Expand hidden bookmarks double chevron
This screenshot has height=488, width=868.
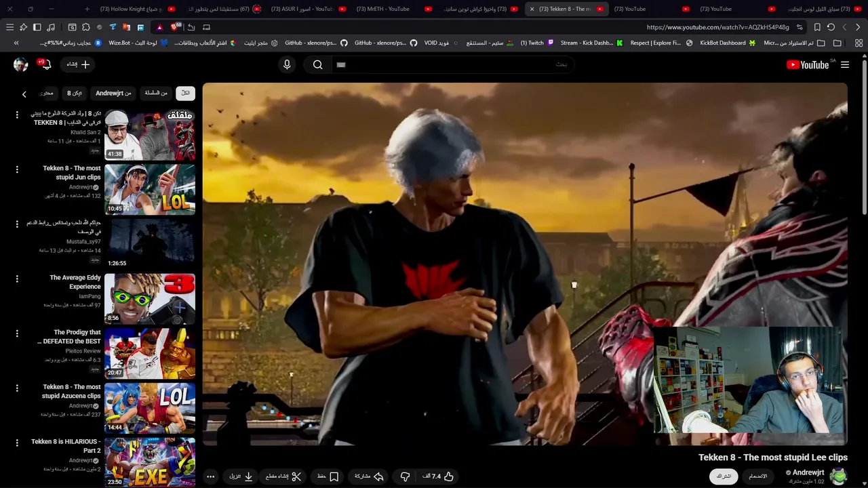point(16,43)
